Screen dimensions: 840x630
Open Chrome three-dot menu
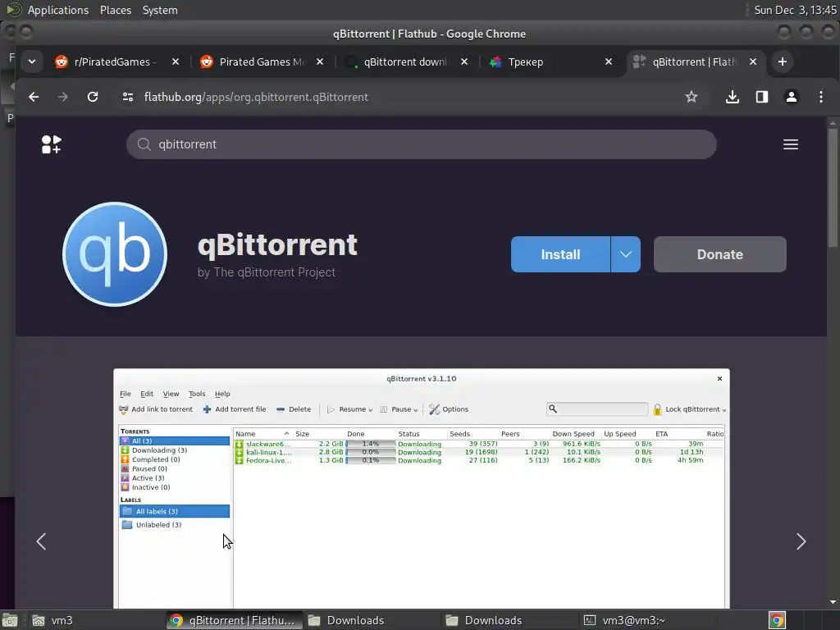point(820,97)
